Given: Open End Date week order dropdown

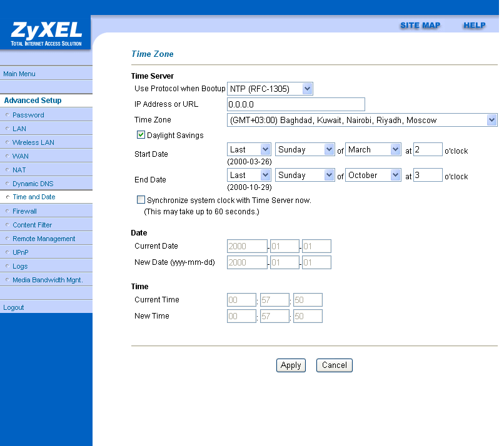Looking at the screenshot, I should point(249,176).
